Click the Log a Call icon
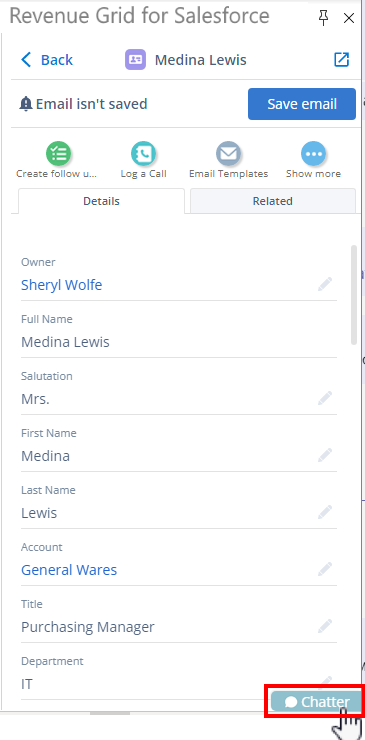Screen dimensions: 365x740 tap(144, 153)
